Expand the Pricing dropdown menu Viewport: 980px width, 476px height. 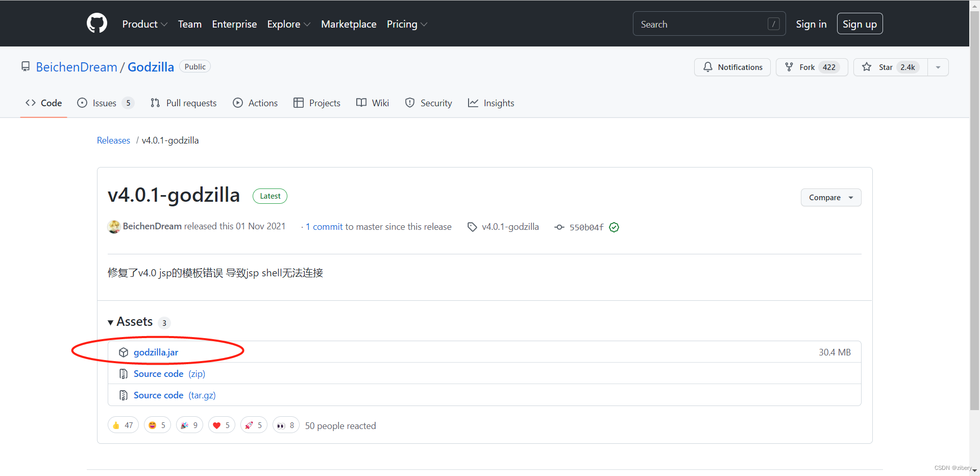coord(407,24)
